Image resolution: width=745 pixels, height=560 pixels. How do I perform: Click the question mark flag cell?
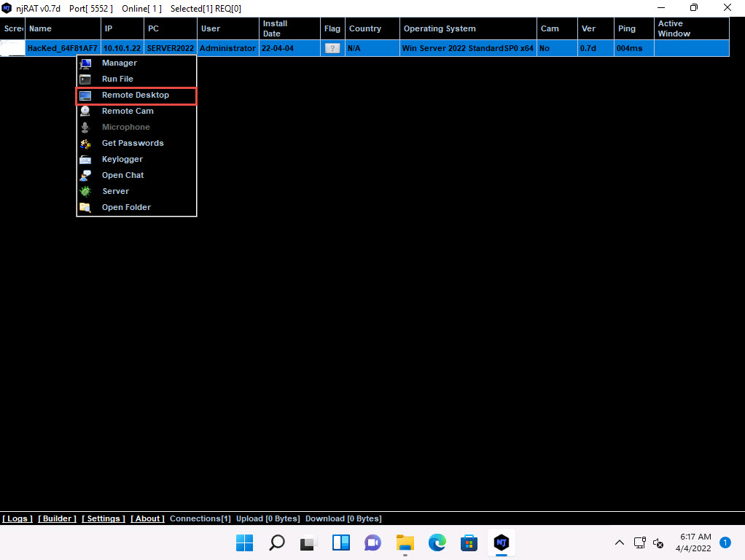coord(332,49)
